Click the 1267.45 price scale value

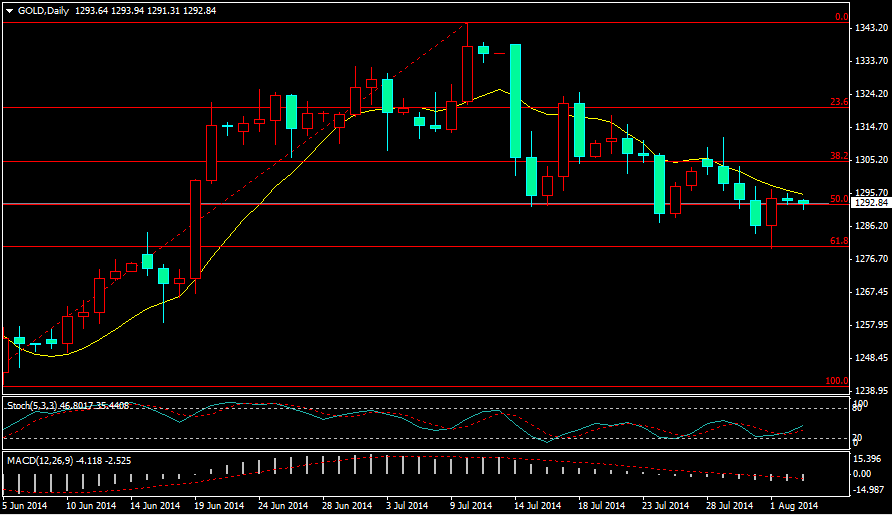tap(872, 291)
